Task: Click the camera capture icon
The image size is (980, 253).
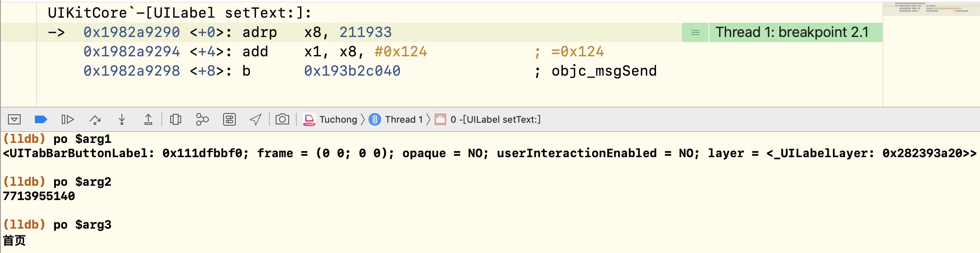Action: pyautogui.click(x=282, y=119)
